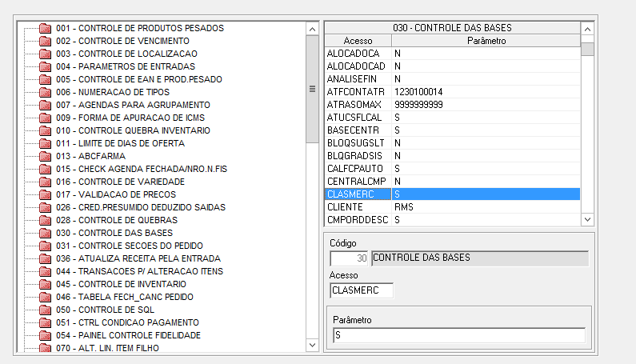This screenshot has height=364, width=636.
Task: Select BASECENTR row in table
Action: 452,130
